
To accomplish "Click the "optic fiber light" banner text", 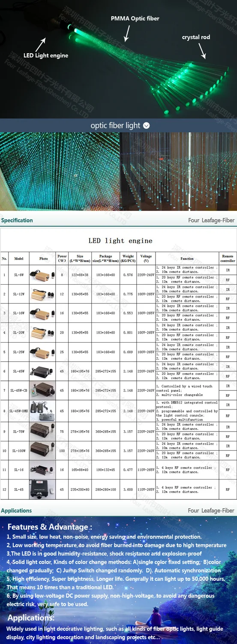I will point(115,125).
